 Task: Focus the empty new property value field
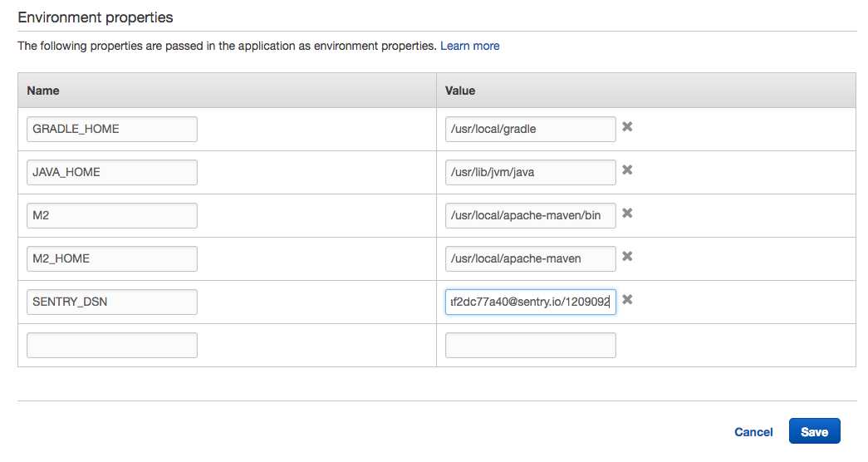pos(531,345)
